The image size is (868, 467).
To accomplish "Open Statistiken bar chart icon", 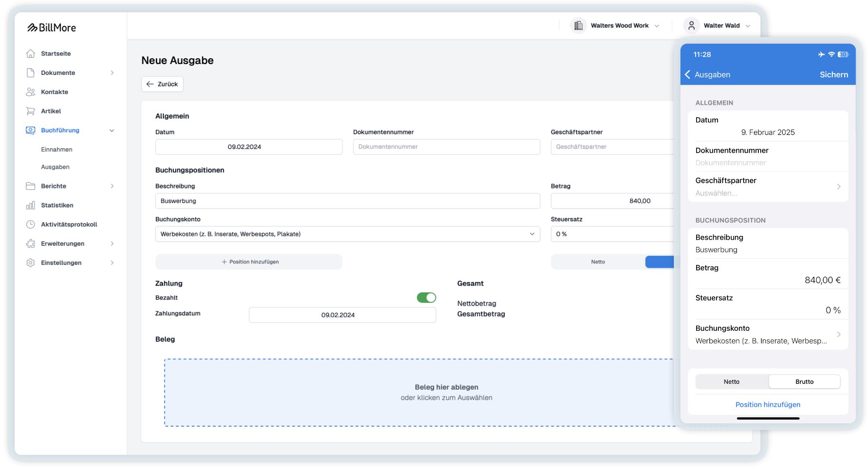I will 30,205.
